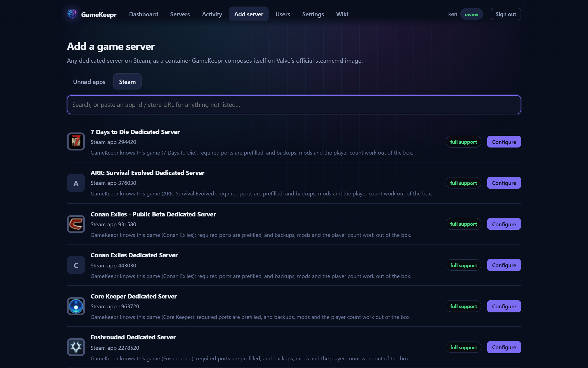The height and width of the screenshot is (368, 588).
Task: Configure ARK: Survival Evolved Dedicated Server
Action: coord(504,183)
